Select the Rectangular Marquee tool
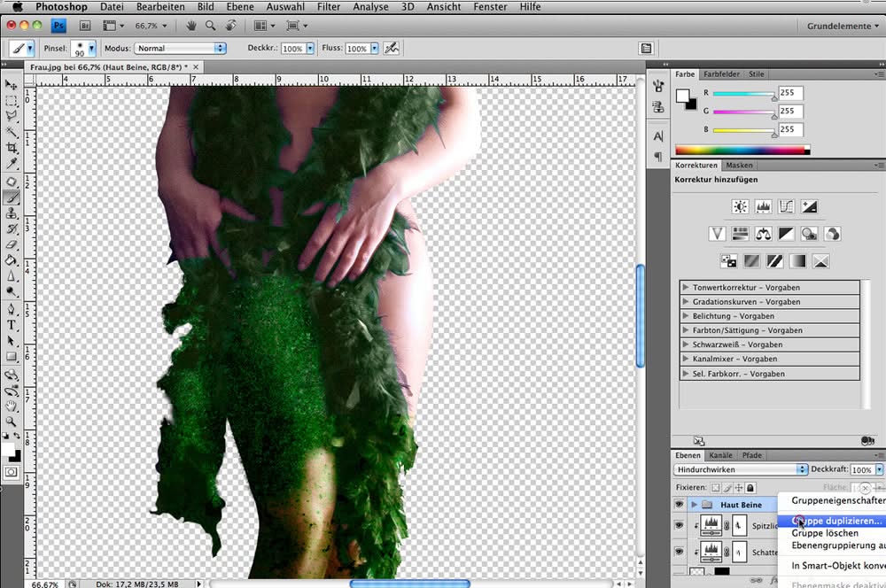The width and height of the screenshot is (886, 588). point(12,101)
